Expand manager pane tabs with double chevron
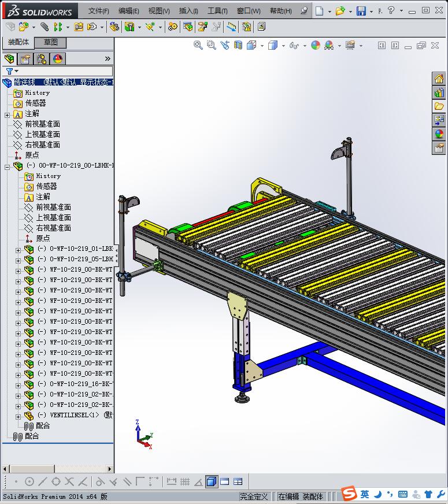Image resolution: width=448 pixels, height=504 pixels. [x=108, y=58]
